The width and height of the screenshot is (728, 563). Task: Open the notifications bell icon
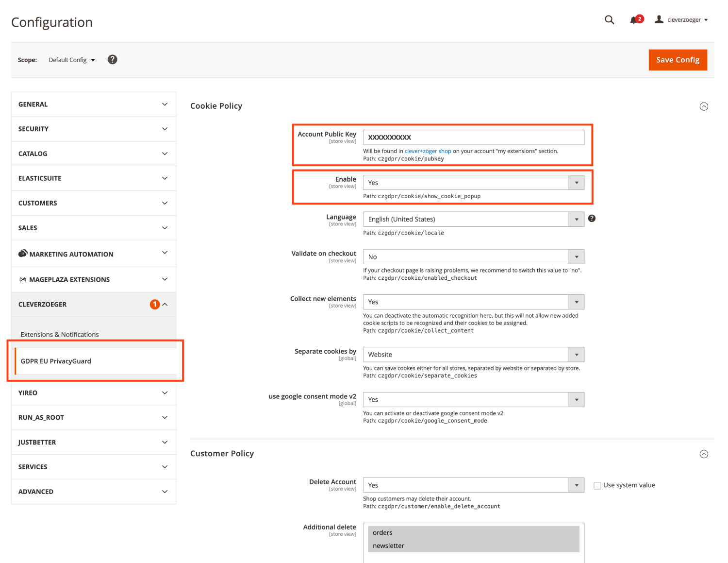(x=633, y=20)
